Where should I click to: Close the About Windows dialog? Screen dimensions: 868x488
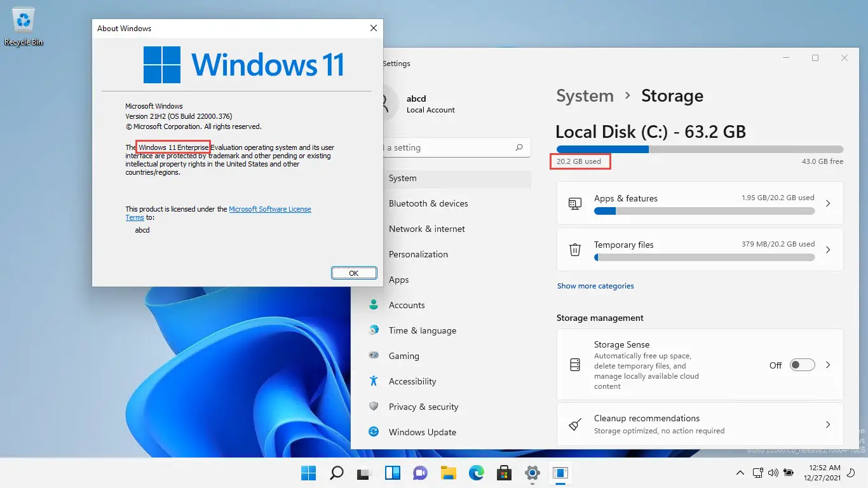(374, 28)
